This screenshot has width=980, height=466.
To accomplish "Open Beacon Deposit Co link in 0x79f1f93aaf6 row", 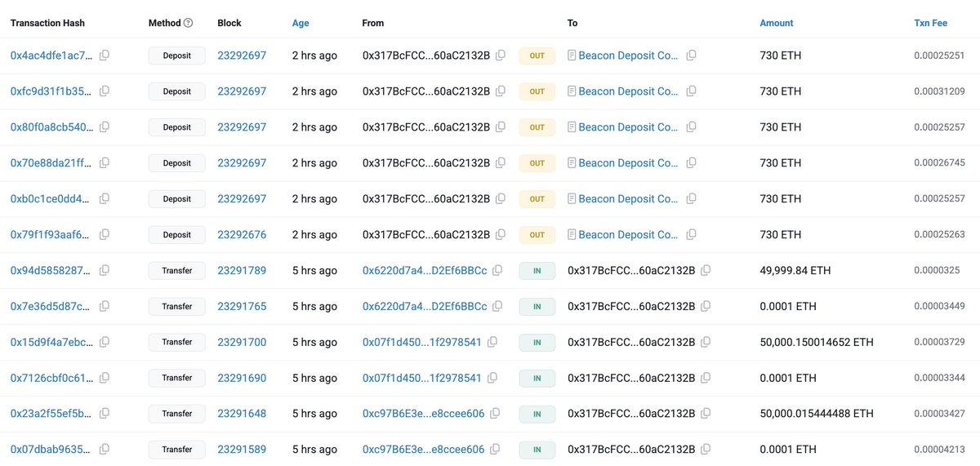I will pos(629,234).
